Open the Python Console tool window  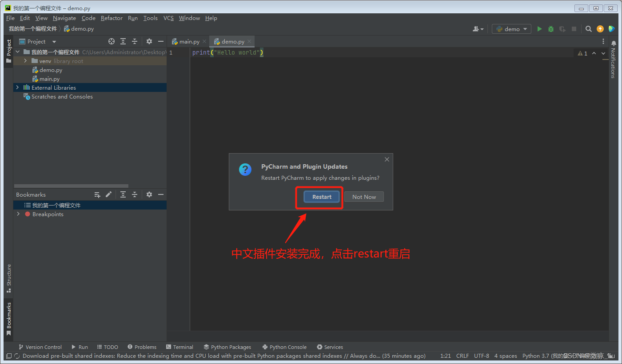284,347
